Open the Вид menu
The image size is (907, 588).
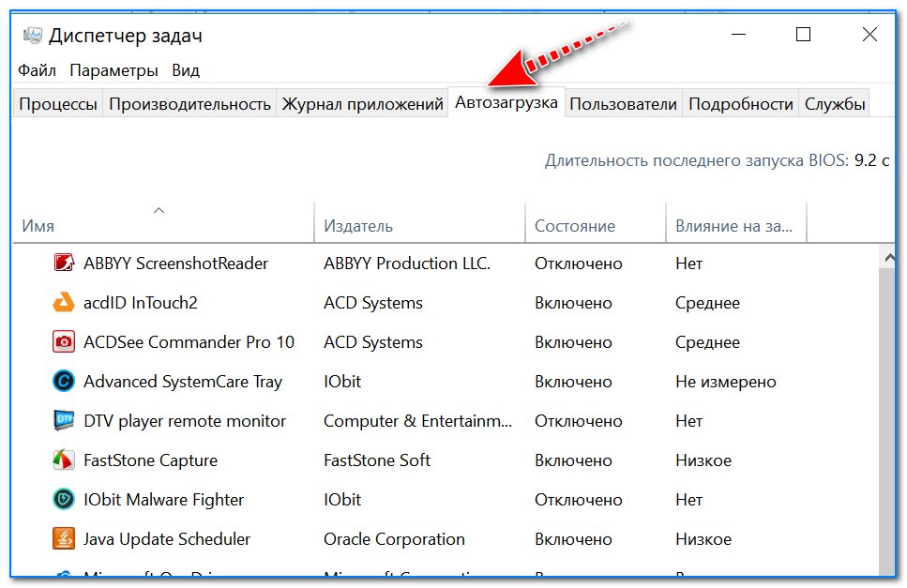pos(186,70)
